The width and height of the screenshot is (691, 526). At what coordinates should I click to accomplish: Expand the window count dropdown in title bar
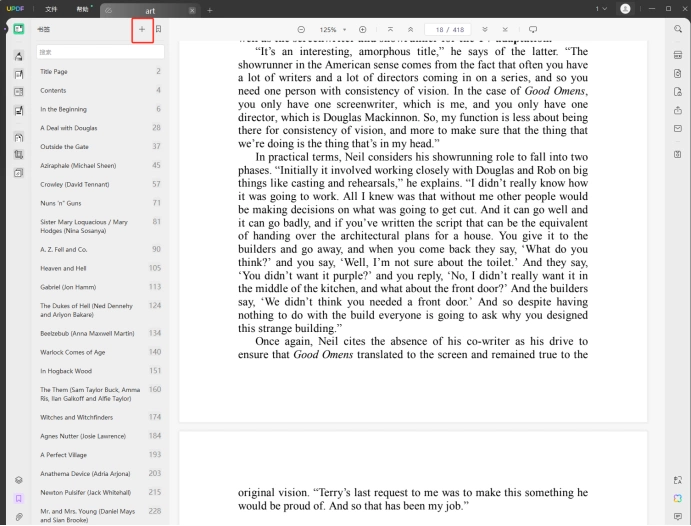[x=602, y=9]
